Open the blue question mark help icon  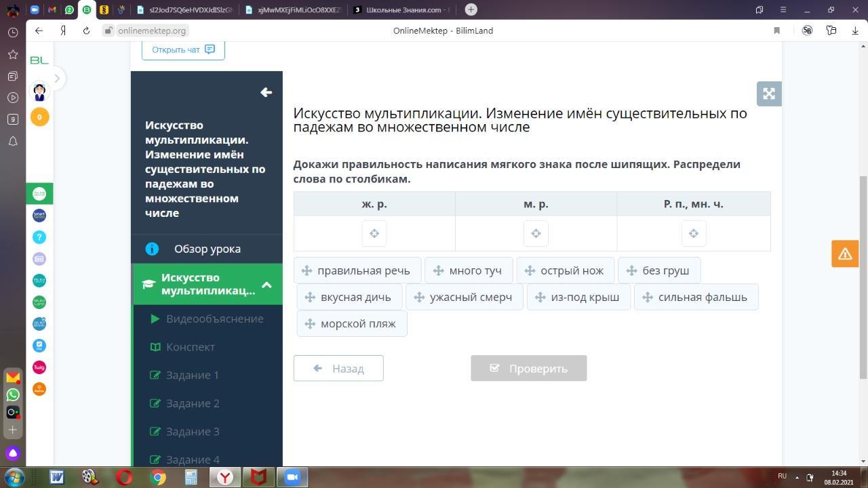tap(39, 237)
